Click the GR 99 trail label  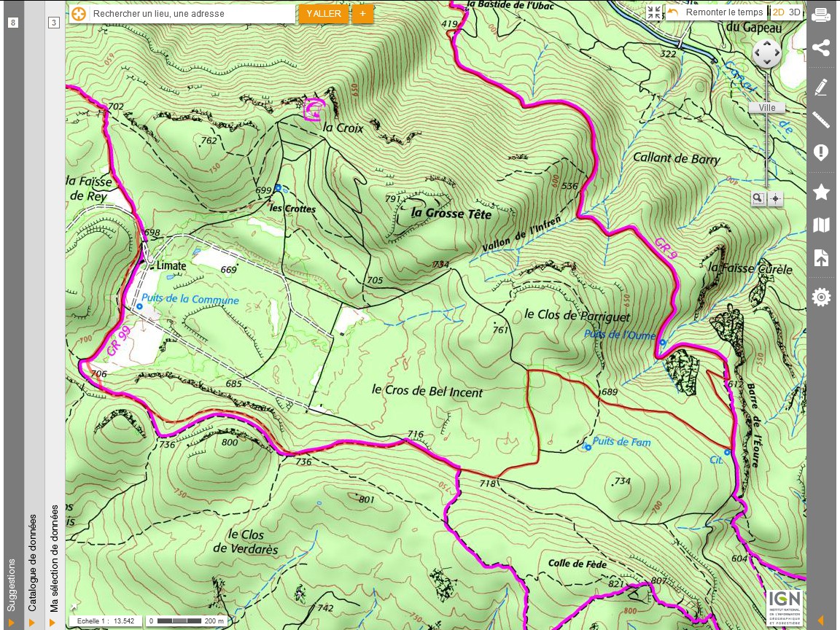click(x=118, y=341)
